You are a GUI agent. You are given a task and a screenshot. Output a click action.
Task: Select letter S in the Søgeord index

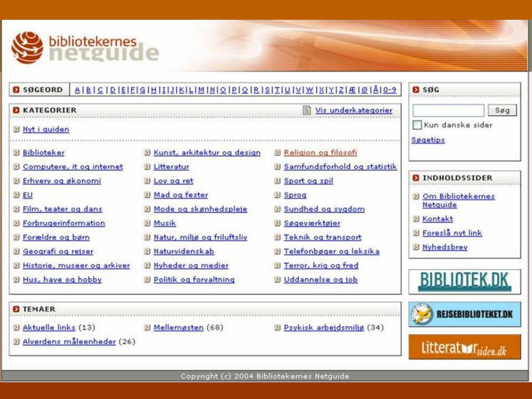(268, 90)
